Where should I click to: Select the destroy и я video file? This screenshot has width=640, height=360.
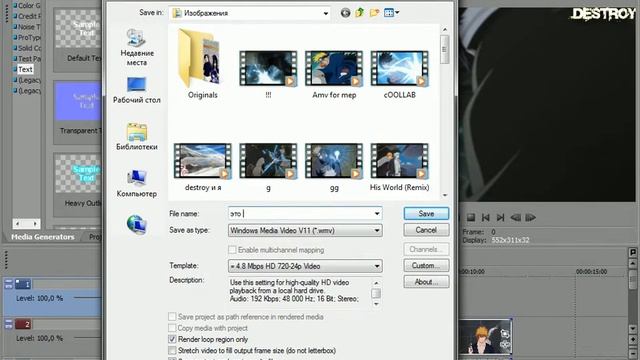pyautogui.click(x=203, y=167)
